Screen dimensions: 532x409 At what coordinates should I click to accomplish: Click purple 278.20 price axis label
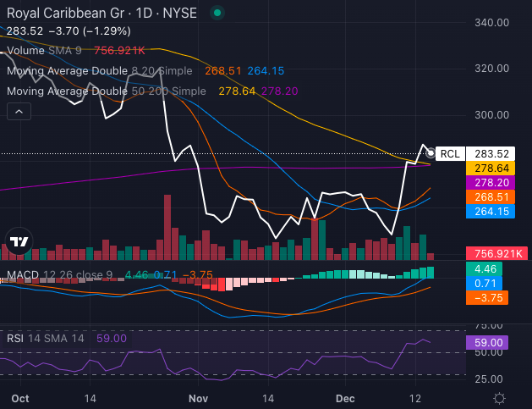[x=491, y=183]
